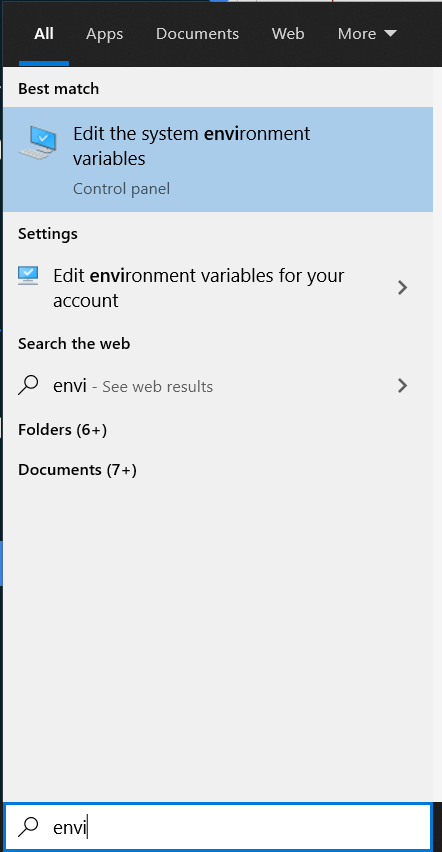Open Edit the system environment variables result
This screenshot has height=852, width=442.
[218, 159]
